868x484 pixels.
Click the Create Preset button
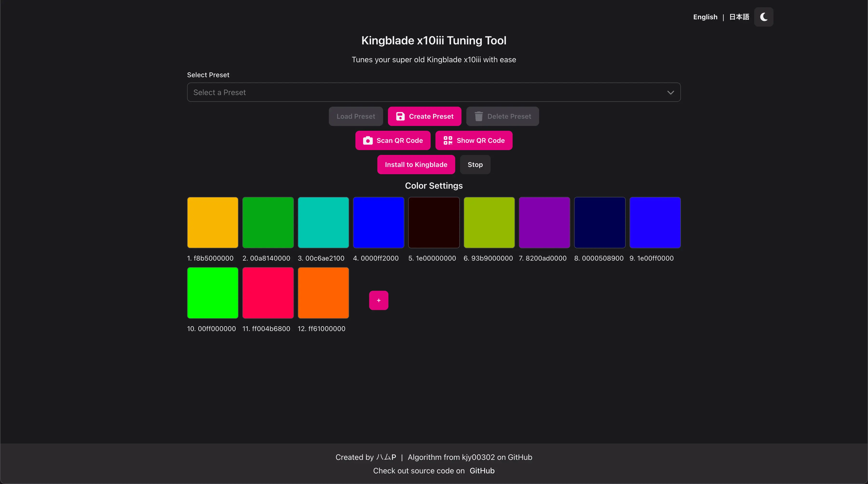[x=425, y=116]
